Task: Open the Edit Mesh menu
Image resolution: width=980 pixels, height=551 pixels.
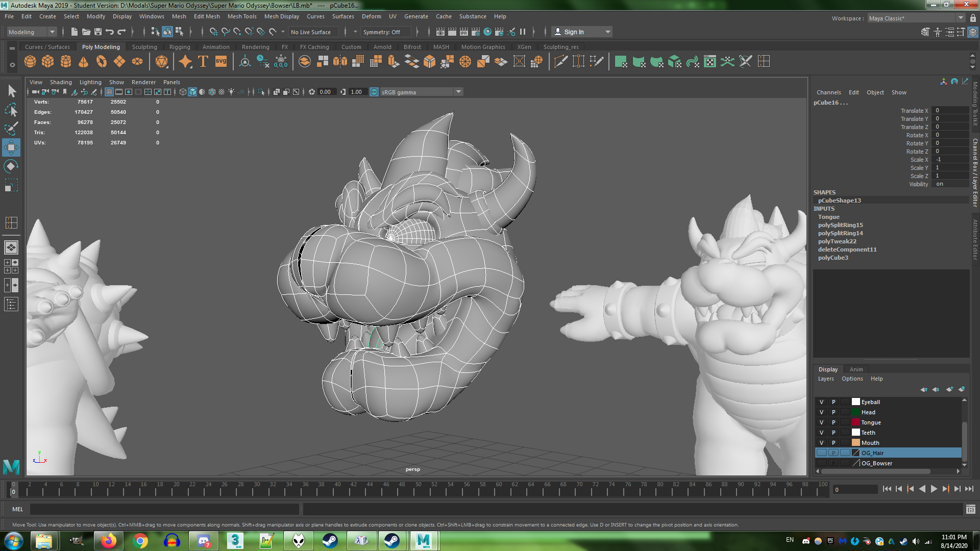Action: [207, 16]
